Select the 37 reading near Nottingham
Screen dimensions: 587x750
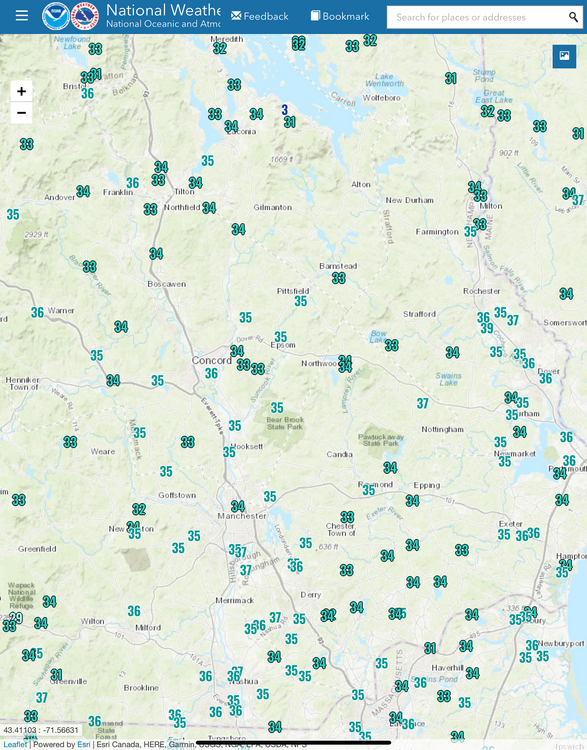[x=422, y=404]
